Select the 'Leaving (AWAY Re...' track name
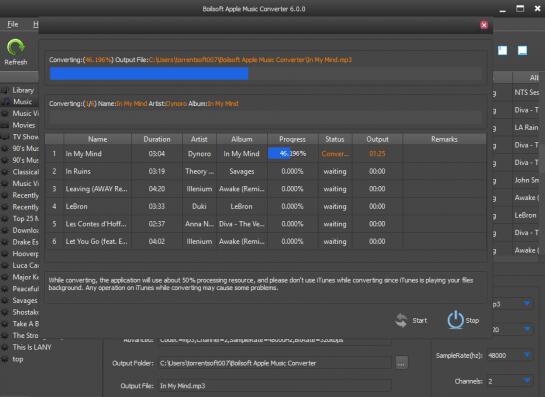The width and height of the screenshot is (545, 397). pos(97,189)
